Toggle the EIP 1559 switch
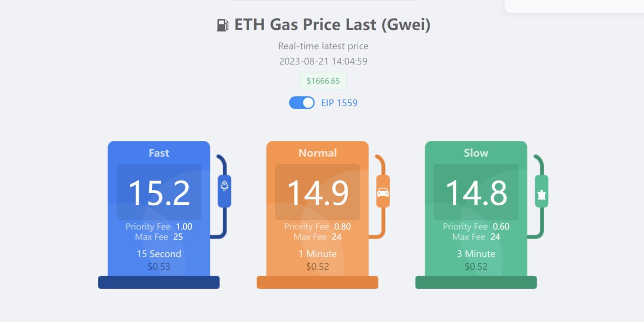 pos(302,103)
